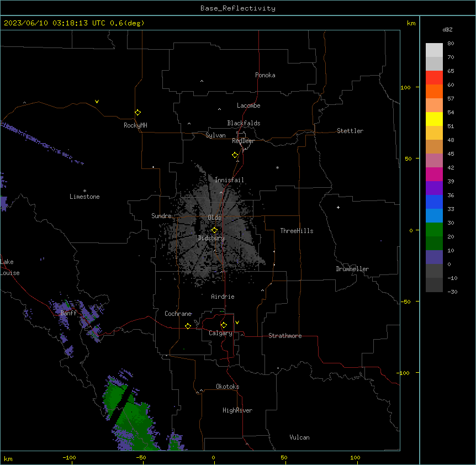Select the yellow diamond marker above Calgary label
476x465 pixels.
coord(224,325)
